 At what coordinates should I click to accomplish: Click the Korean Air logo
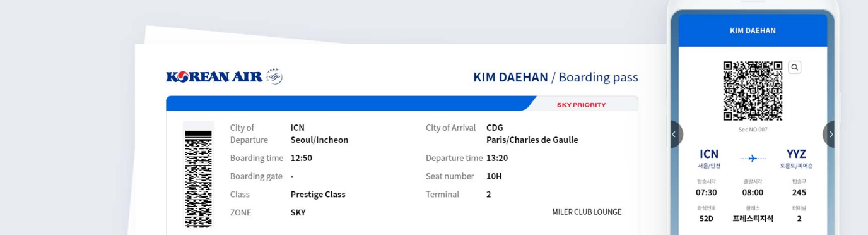point(214,77)
